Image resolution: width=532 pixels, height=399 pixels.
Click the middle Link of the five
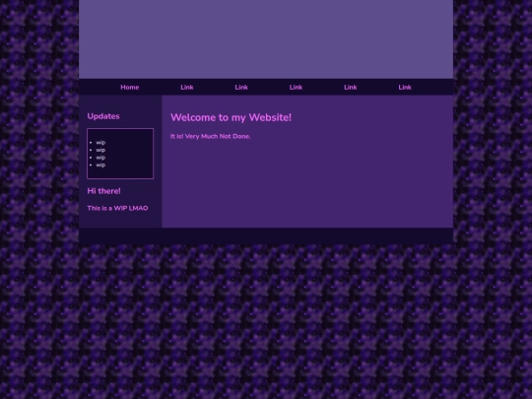coord(296,88)
